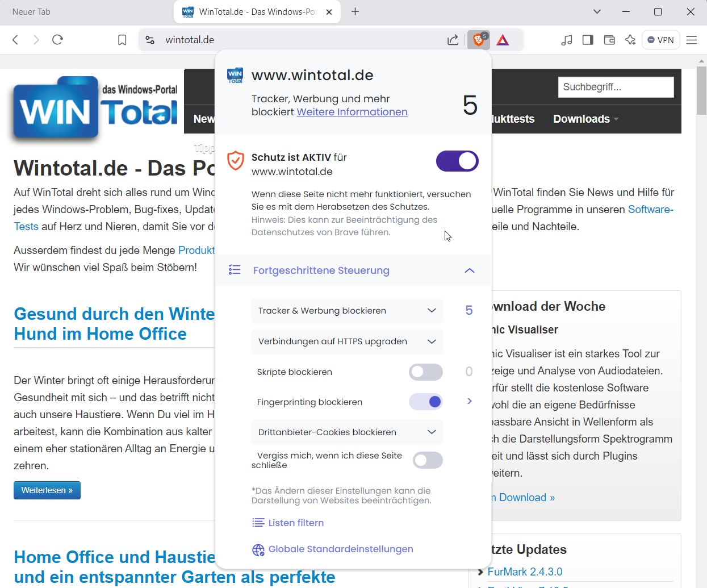Click the orange shield icon next to Schutz ist AKTIV
Screen dimensions: 707x588
click(235, 161)
